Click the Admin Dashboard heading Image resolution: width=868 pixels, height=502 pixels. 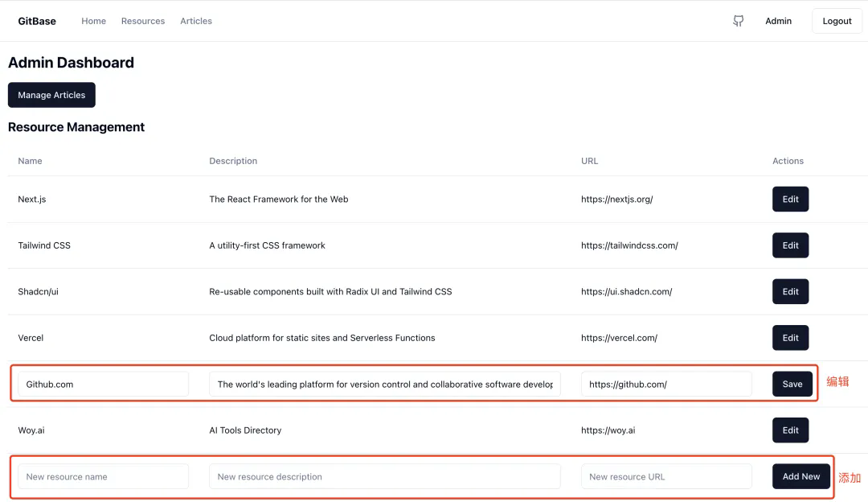click(71, 63)
